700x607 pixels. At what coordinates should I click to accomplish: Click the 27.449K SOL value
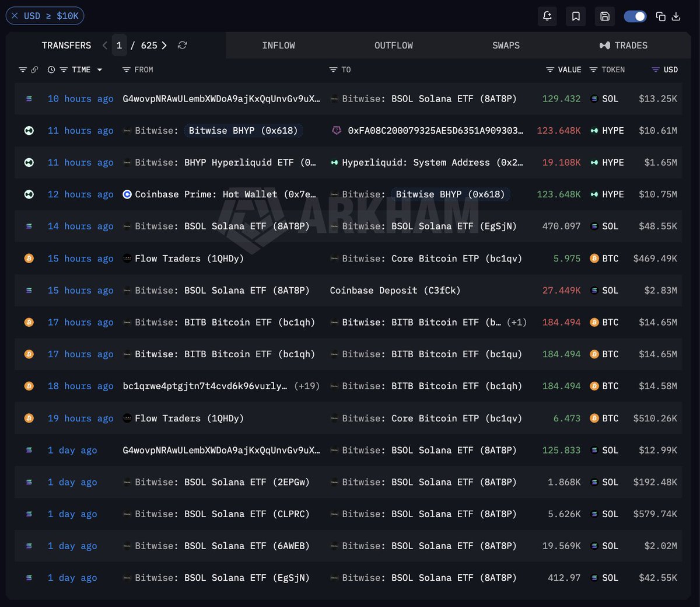[561, 291]
